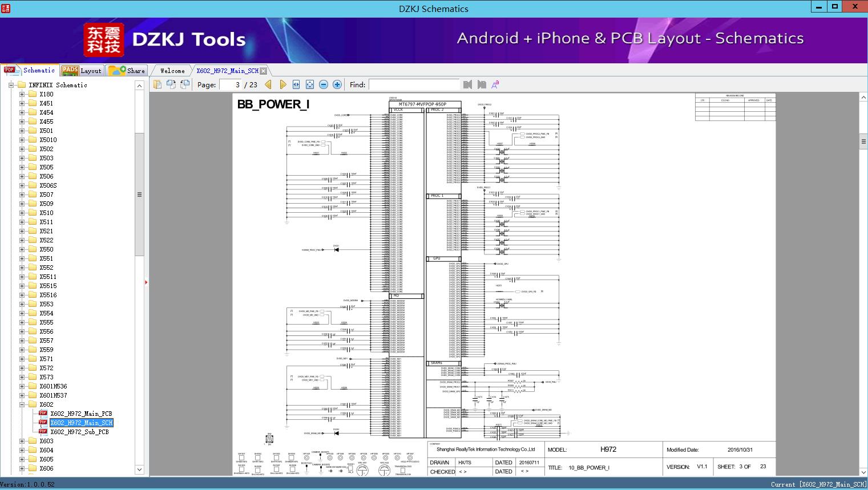The width and height of the screenshot is (868, 490).
Task: Collapse the INFINIX Schematic root node
Action: 11,85
